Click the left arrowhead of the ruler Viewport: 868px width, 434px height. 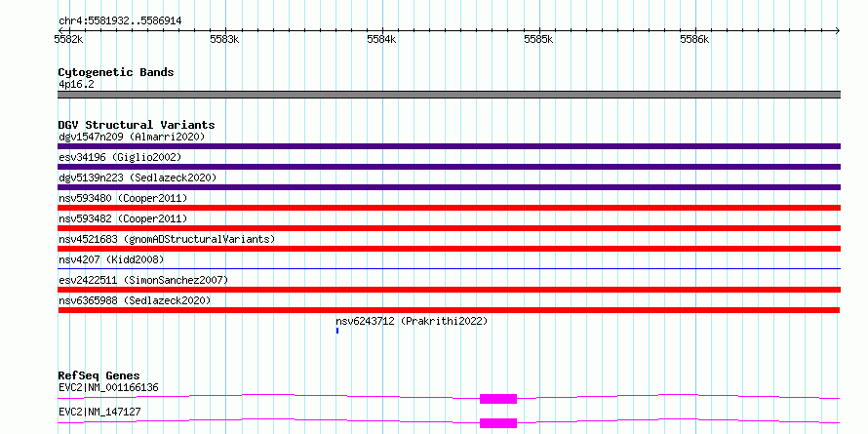click(60, 30)
